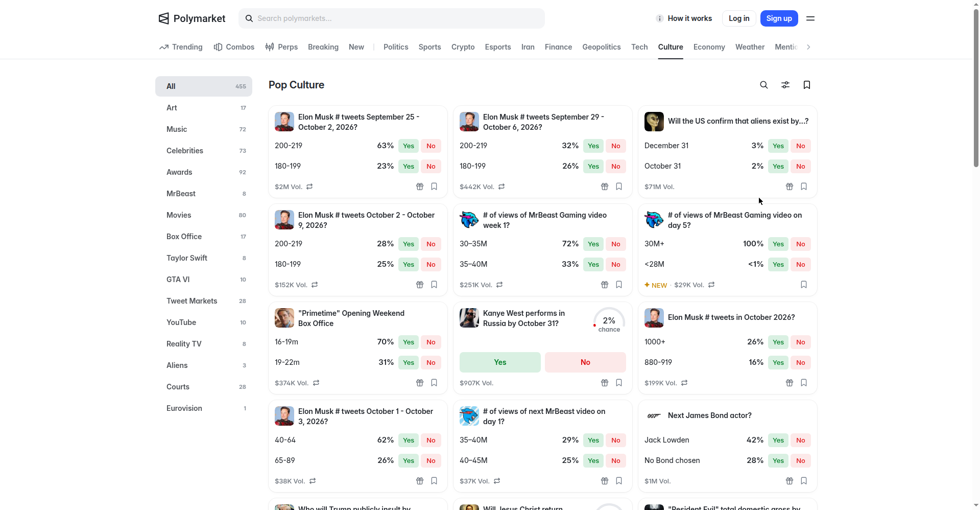Click gift icon on $199K Vol. card
Screen dimensions: 980x510
pos(790,383)
